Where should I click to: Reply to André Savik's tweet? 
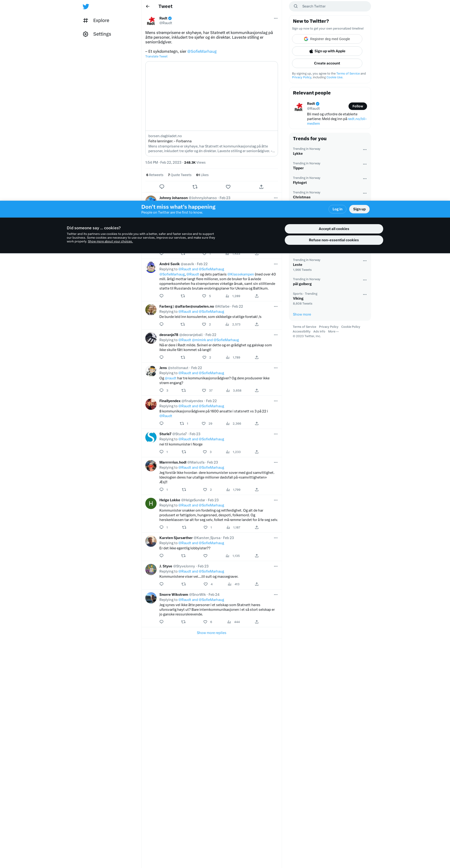coord(161,296)
